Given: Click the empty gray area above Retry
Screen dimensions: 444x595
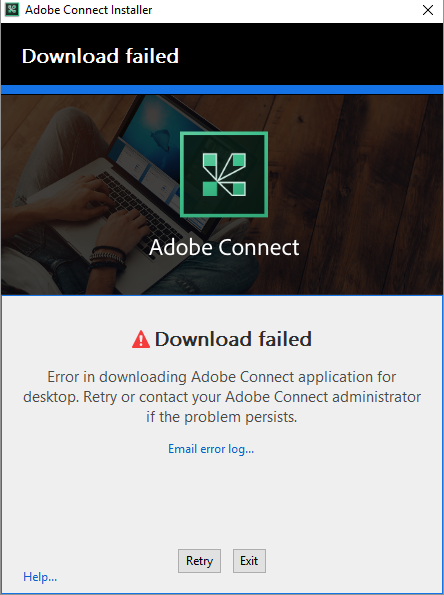Looking at the screenshot, I should pyautogui.click(x=222, y=501).
